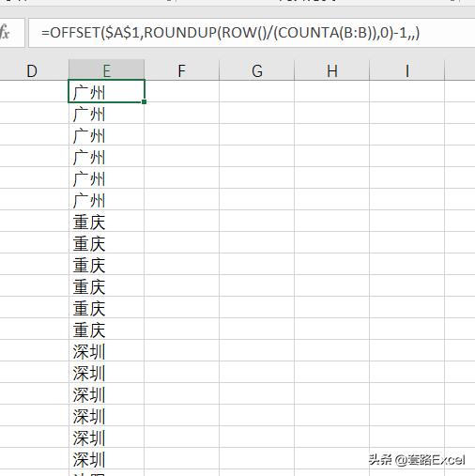Select the sixth and last 重庆 cell
Viewport: 475px width, 476px height.
(x=106, y=329)
